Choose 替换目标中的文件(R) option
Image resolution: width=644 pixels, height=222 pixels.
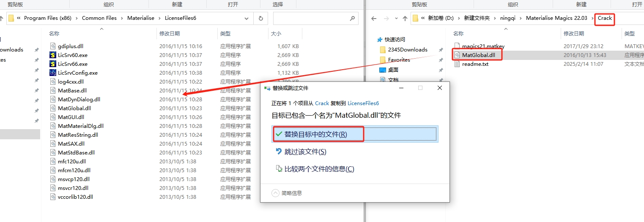point(355,134)
